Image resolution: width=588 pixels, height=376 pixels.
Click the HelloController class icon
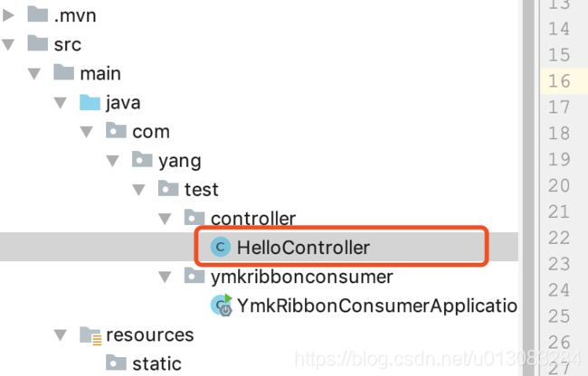click(x=220, y=247)
